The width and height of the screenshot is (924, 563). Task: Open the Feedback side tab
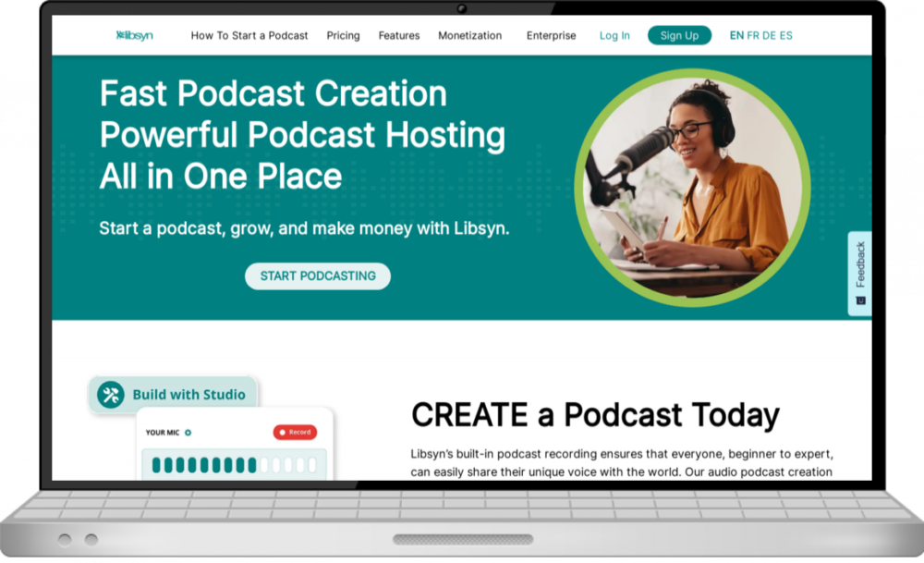click(859, 274)
